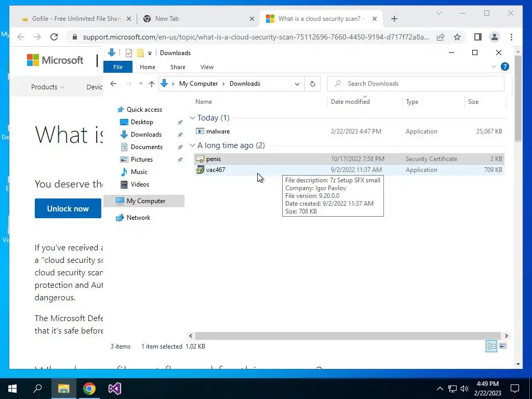
Task: Open the Windows Start menu
Action: coord(12,389)
